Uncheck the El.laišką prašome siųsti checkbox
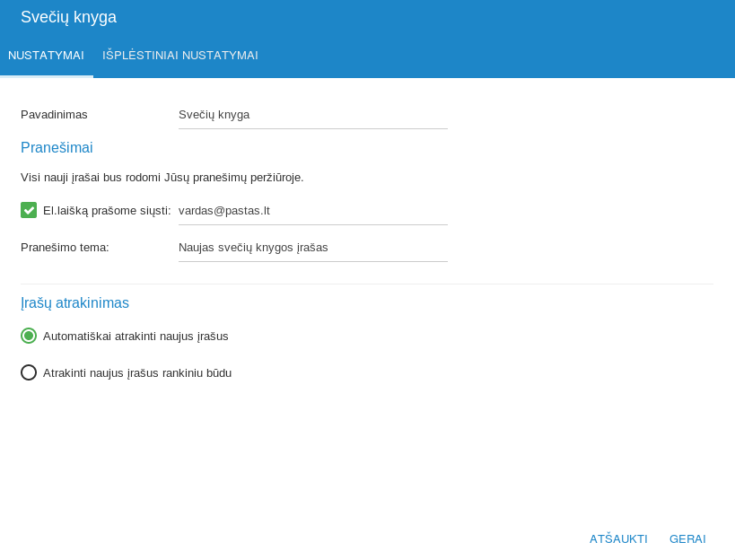The width and height of the screenshot is (735, 560). (29, 210)
